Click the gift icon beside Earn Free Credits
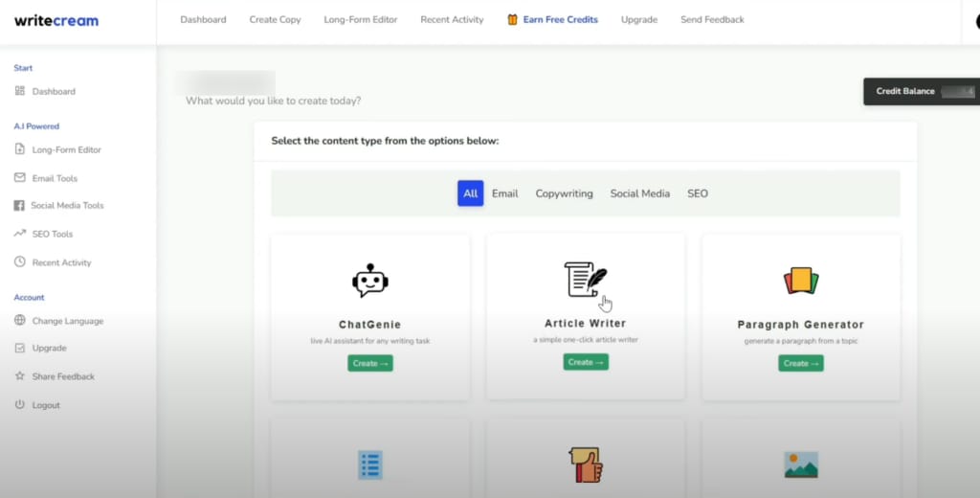Image resolution: width=980 pixels, height=498 pixels. coord(513,19)
